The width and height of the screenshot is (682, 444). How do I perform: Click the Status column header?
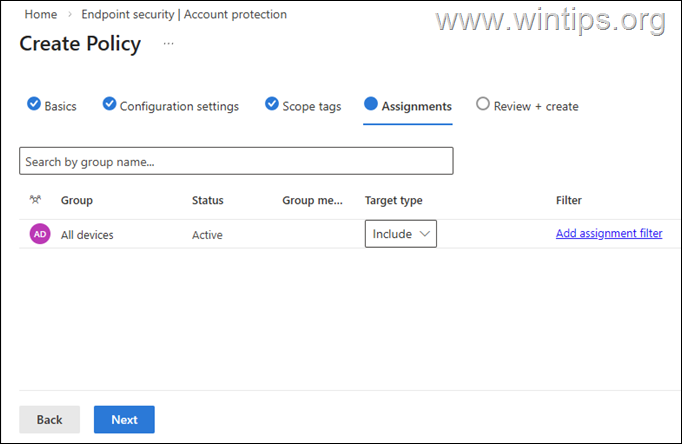207,200
